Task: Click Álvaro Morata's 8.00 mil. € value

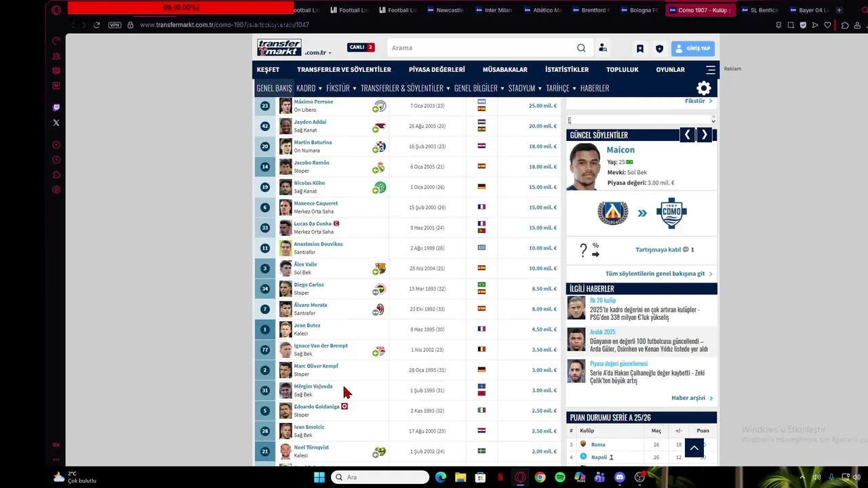Action: [x=543, y=309]
